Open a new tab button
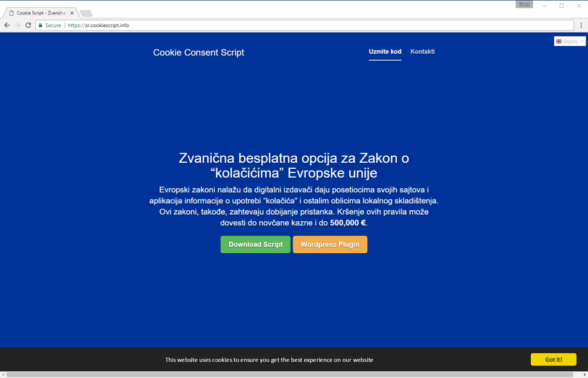Screen dimensions: 588x378 point(86,13)
